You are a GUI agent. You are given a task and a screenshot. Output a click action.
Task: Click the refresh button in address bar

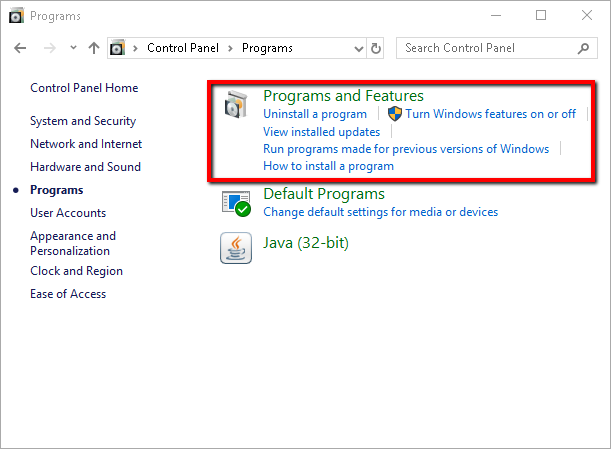(x=376, y=48)
